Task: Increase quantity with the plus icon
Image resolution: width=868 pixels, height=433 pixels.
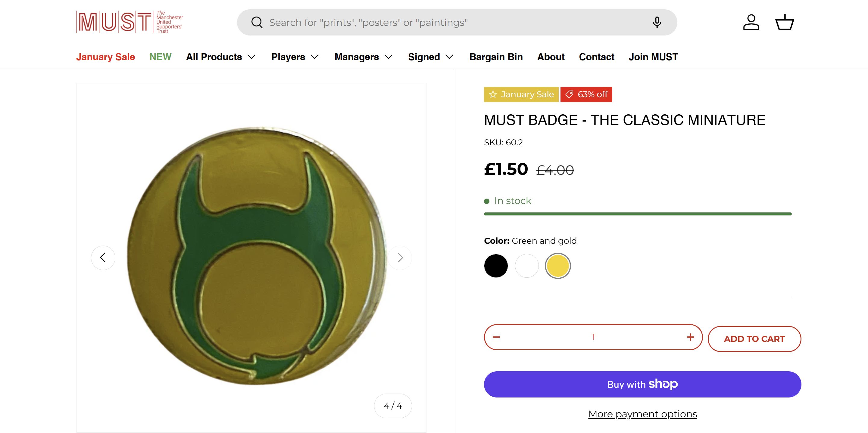Action: pyautogui.click(x=690, y=337)
